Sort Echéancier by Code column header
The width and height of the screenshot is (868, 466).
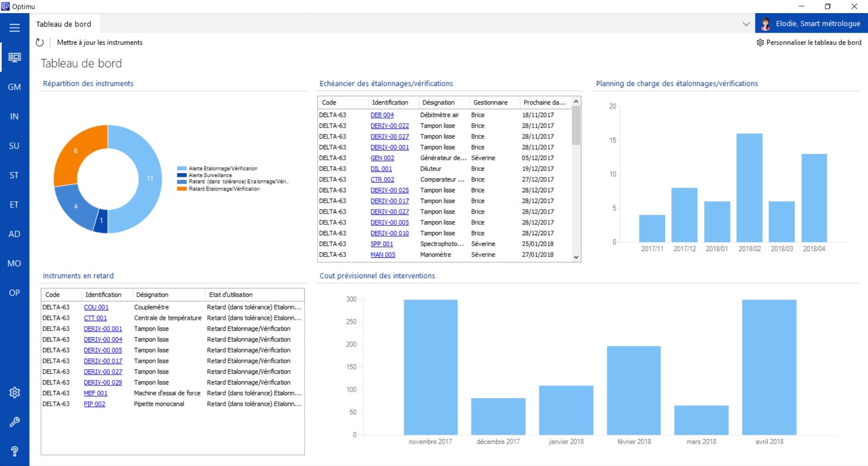coord(343,103)
